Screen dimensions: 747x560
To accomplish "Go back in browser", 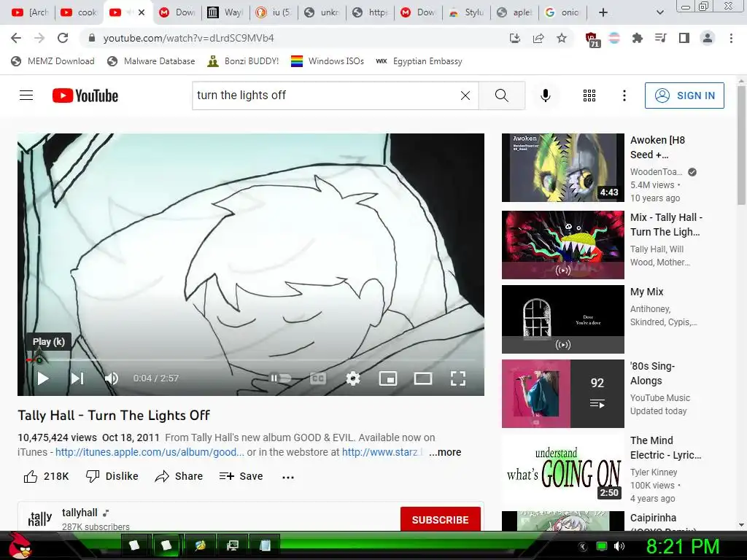I will pos(16,38).
